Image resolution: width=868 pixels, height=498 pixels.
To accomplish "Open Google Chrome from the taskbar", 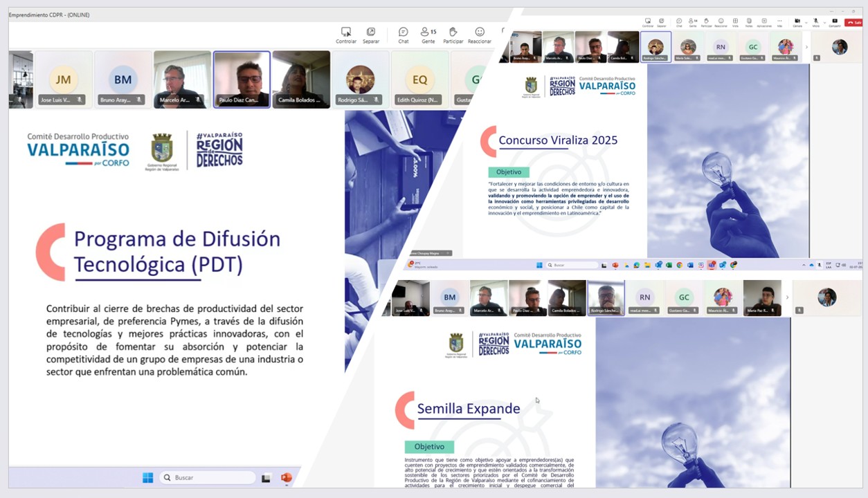I will click(x=679, y=265).
